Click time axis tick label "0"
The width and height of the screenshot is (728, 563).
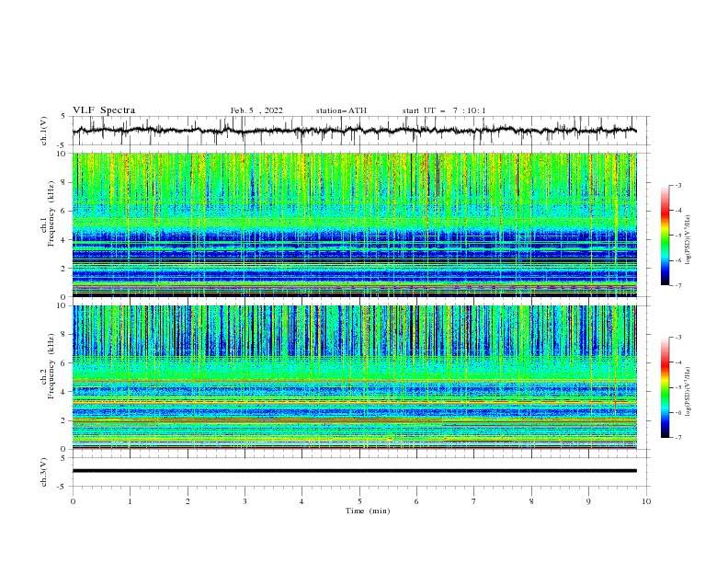73,501
